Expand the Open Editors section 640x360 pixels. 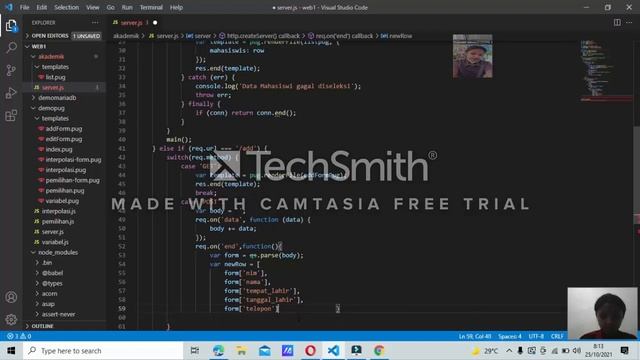click(63, 36)
